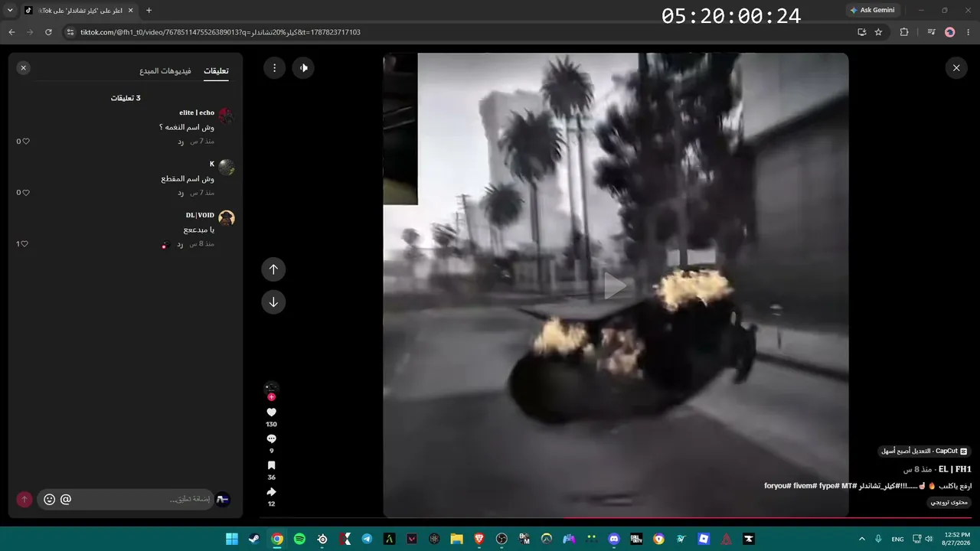
Task: Close the comments panel with the X
Action: click(23, 68)
